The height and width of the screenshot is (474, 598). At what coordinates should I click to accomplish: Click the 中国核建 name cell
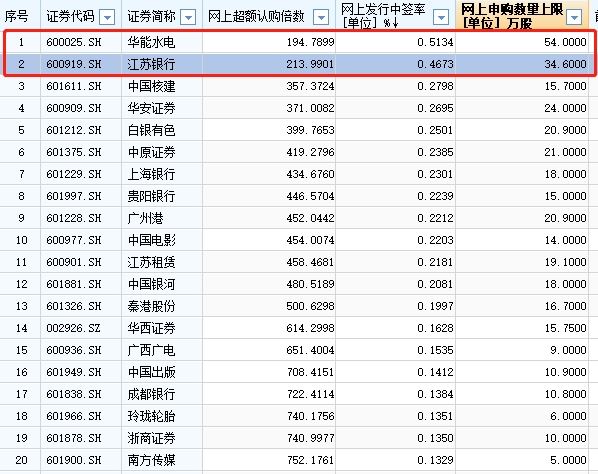coord(151,86)
